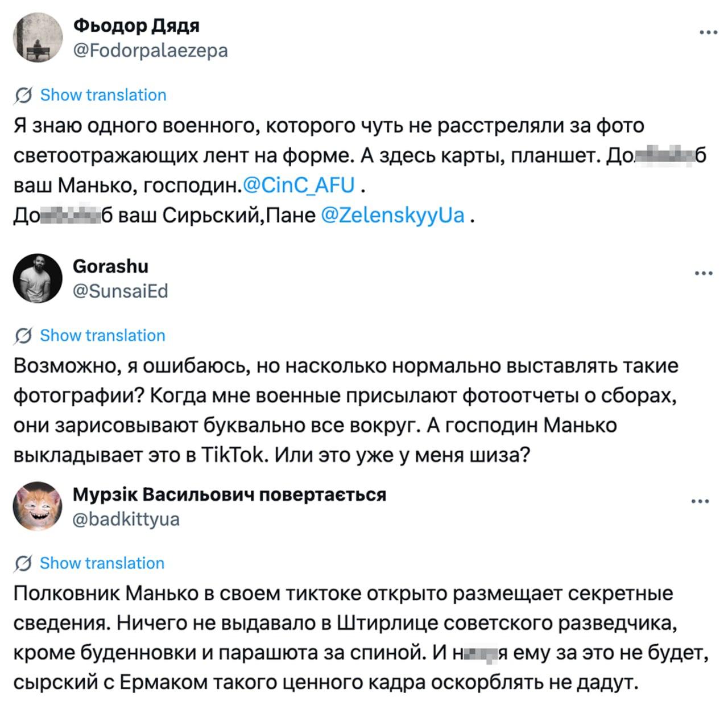Click the Gorashu display name
This screenshot has width=728, height=709.
click(111, 266)
